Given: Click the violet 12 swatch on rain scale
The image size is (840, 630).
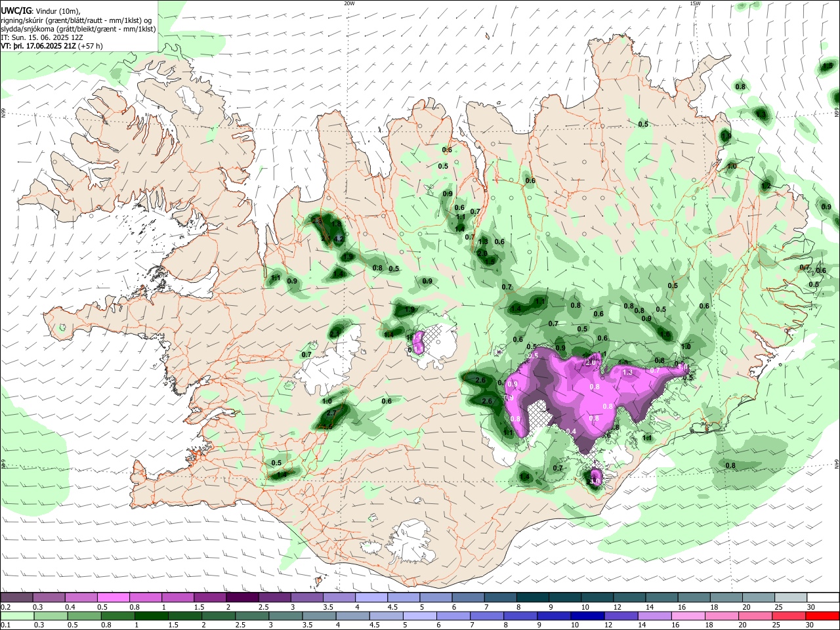Looking at the screenshot, I should coord(621,616).
